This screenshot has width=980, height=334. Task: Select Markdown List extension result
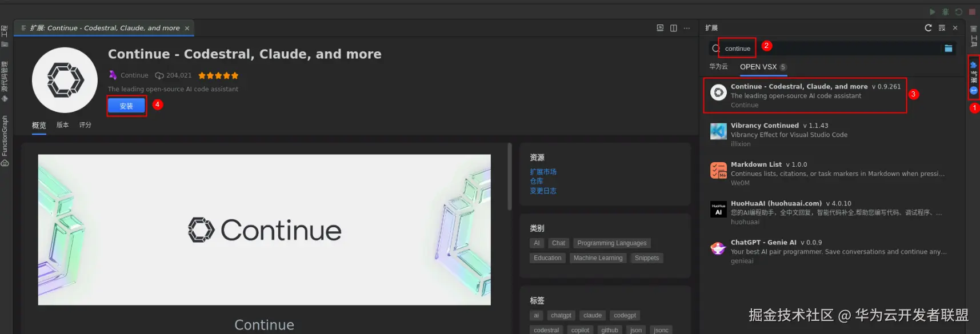tap(833, 174)
